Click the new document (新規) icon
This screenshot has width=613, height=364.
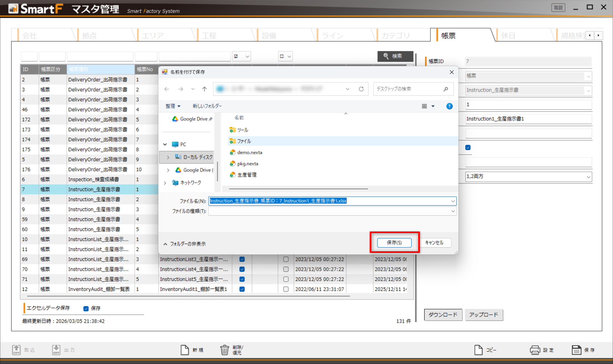(x=185, y=350)
